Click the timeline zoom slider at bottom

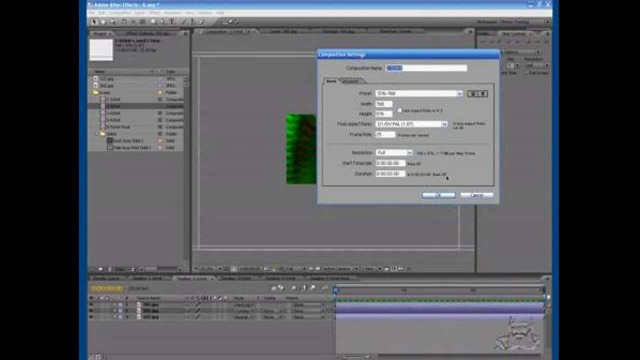tap(356, 357)
